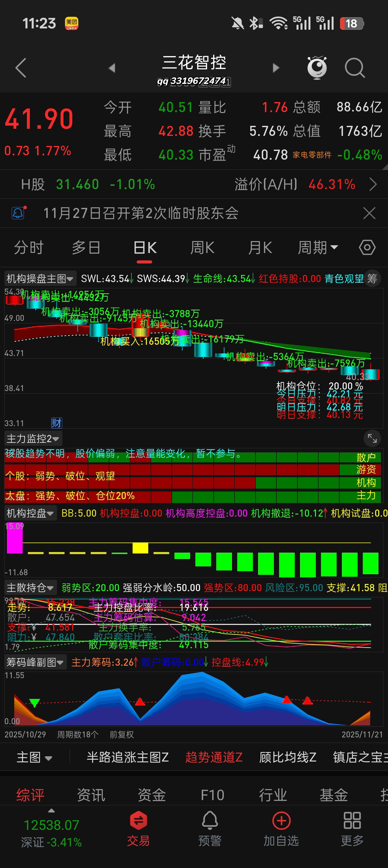Expand index bar with up caret
This screenshot has width=388, height=868.
pyautogui.click(x=51, y=810)
